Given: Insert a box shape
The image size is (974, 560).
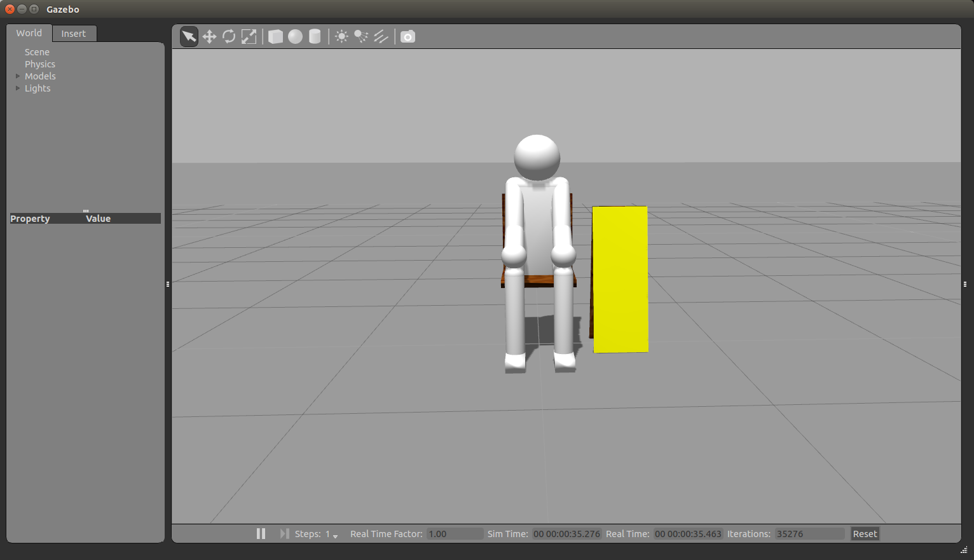Looking at the screenshot, I should [x=275, y=37].
